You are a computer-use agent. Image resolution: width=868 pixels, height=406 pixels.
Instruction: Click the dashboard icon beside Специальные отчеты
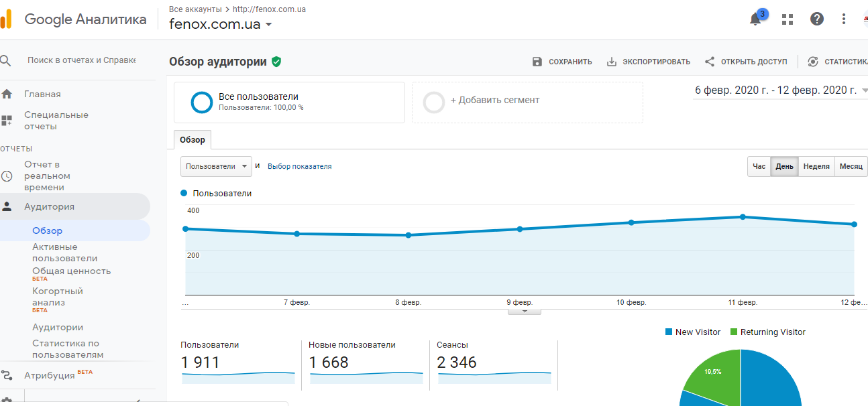coord(7,121)
